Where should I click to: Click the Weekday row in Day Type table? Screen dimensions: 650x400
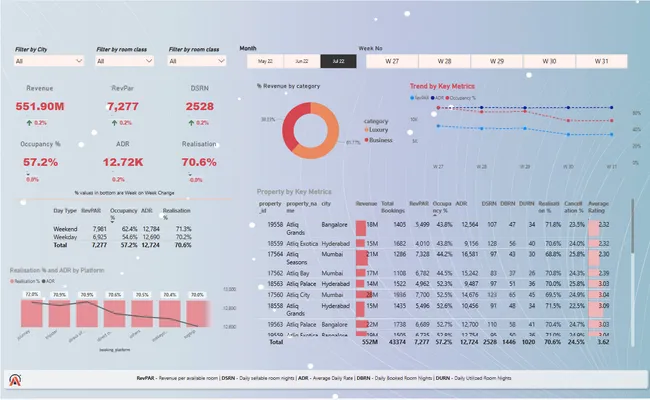point(122,237)
